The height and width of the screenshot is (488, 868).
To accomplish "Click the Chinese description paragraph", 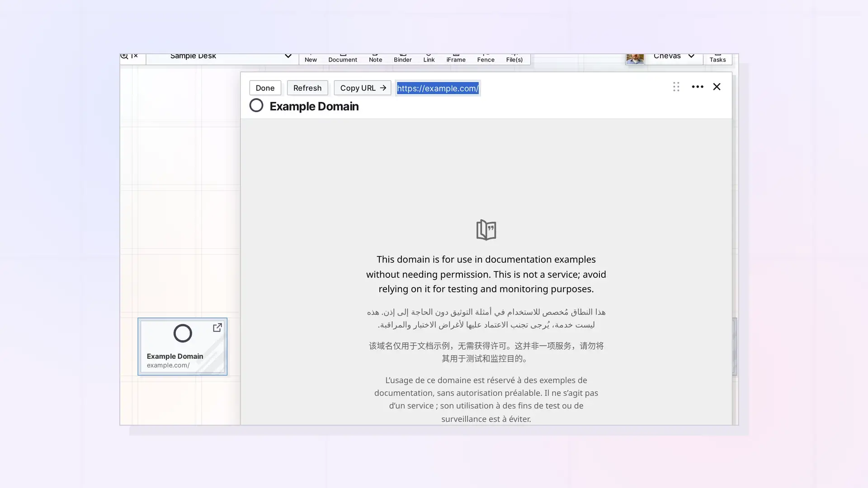I will click(x=486, y=352).
